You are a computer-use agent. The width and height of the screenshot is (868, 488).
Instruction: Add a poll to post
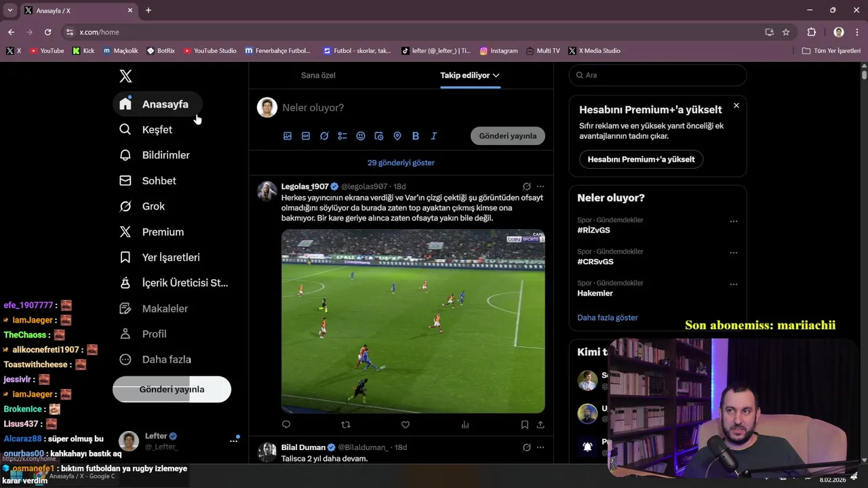click(x=342, y=136)
